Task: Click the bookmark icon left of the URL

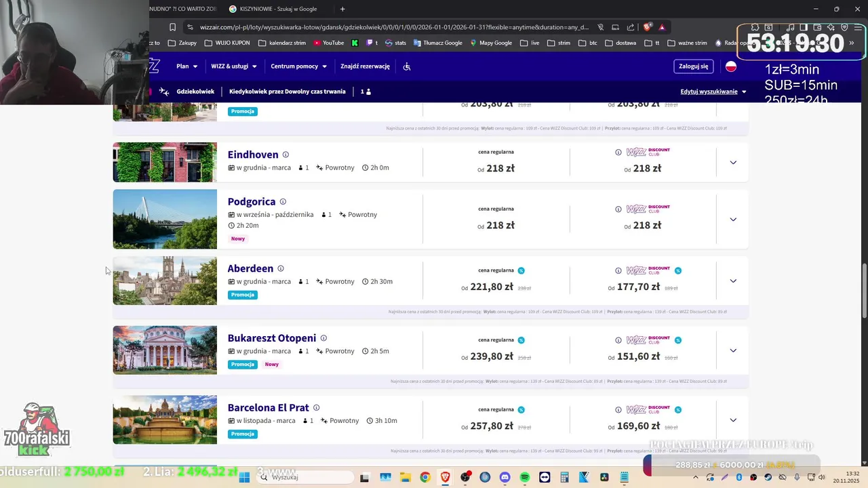Action: click(x=172, y=27)
